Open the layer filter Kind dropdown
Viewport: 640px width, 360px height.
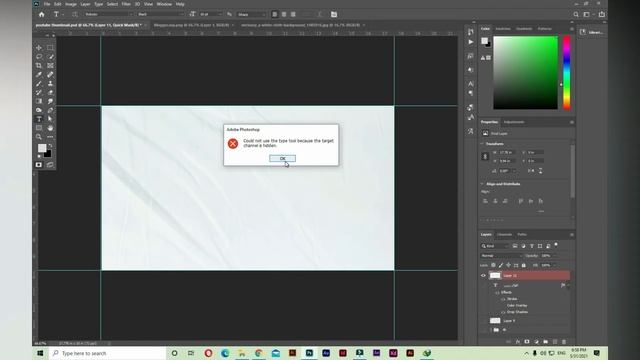[495, 246]
